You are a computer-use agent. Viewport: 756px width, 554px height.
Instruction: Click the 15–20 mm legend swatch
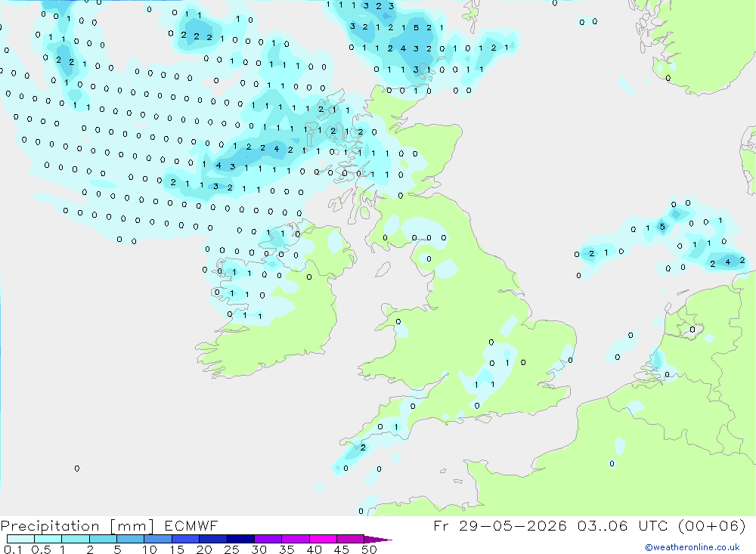click(185, 539)
